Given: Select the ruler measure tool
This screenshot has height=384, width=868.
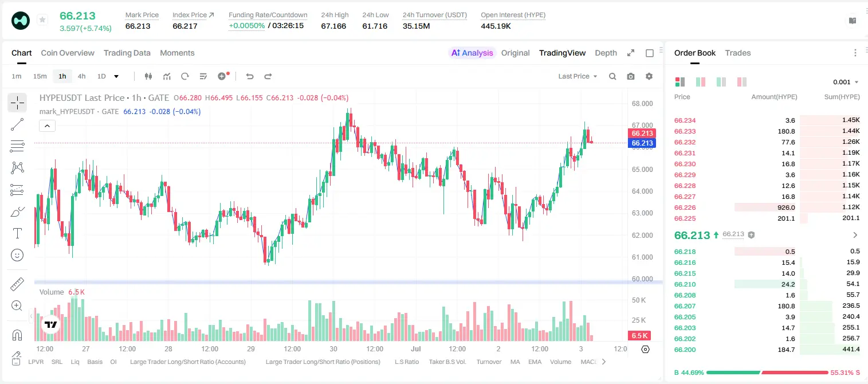Looking at the screenshot, I should (x=17, y=284).
